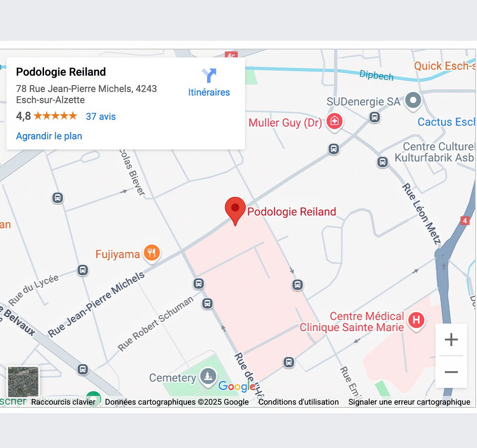Click the bus stop on Rue du Lycée
Viewport: 477px width, 448px height.
pyautogui.click(x=83, y=270)
